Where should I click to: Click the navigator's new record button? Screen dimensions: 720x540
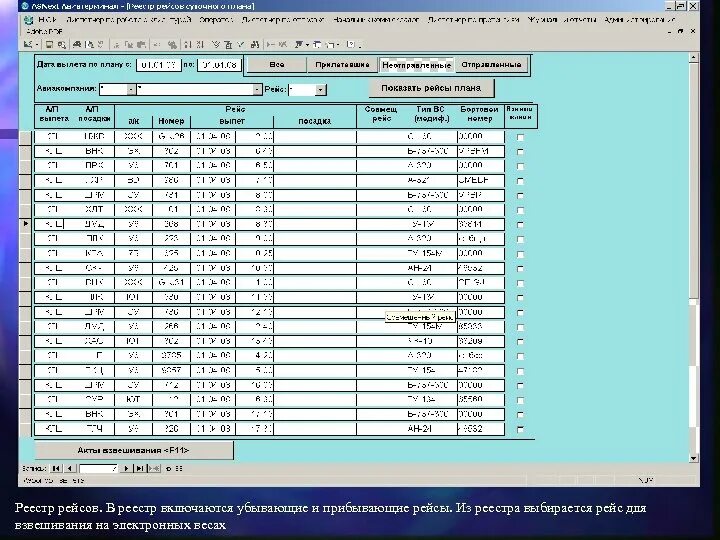tap(154, 468)
